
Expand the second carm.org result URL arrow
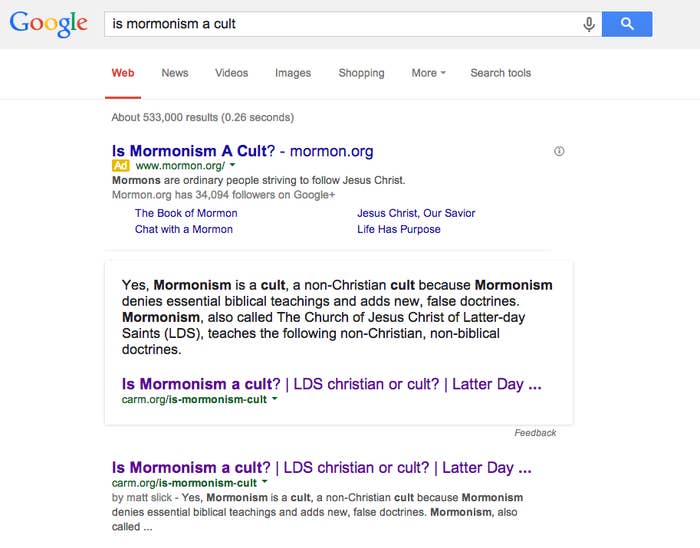point(264,482)
